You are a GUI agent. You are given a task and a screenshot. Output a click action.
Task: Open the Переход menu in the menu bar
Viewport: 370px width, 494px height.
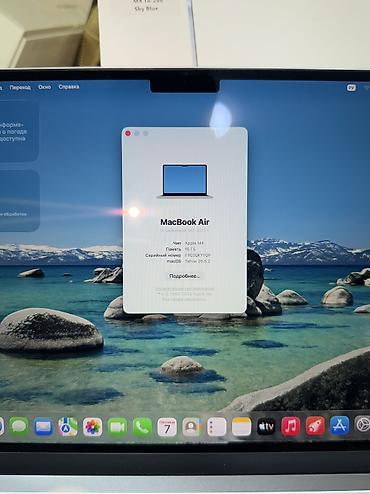pyautogui.click(x=20, y=88)
